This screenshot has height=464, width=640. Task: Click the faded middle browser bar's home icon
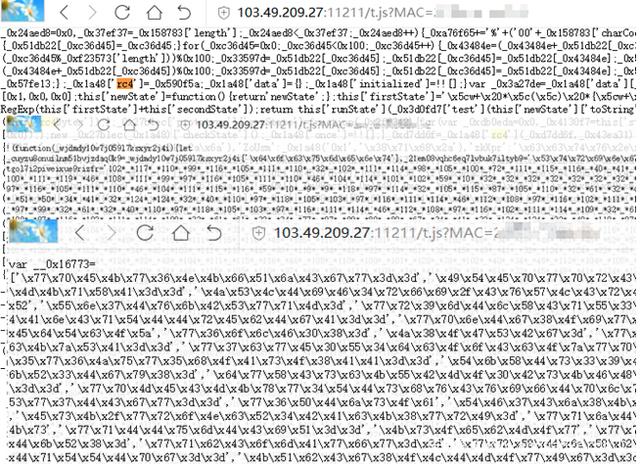(130, 125)
